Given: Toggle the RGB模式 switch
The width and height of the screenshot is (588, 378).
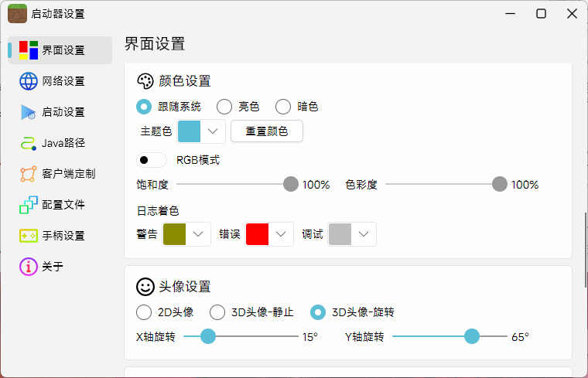Looking at the screenshot, I should pyautogui.click(x=152, y=160).
